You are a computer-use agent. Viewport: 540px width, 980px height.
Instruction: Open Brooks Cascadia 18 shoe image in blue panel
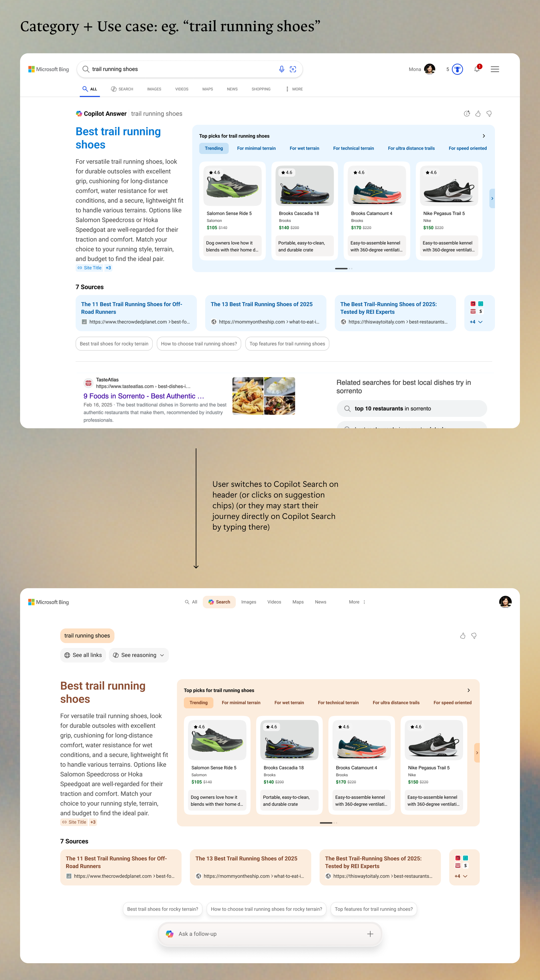point(304,185)
